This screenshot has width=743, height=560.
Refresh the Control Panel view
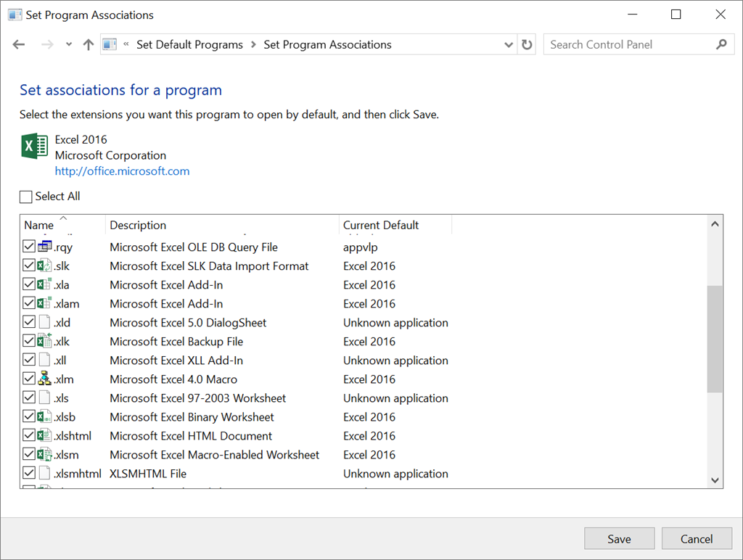527,44
